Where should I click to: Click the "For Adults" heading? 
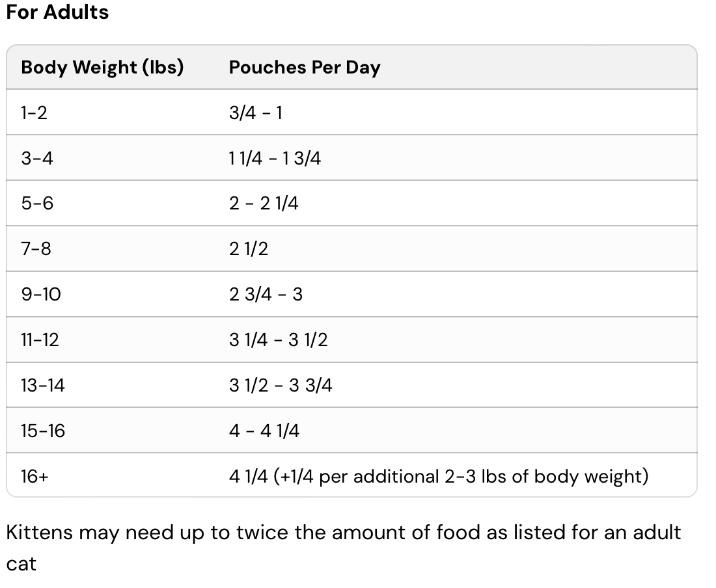pyautogui.click(x=57, y=12)
